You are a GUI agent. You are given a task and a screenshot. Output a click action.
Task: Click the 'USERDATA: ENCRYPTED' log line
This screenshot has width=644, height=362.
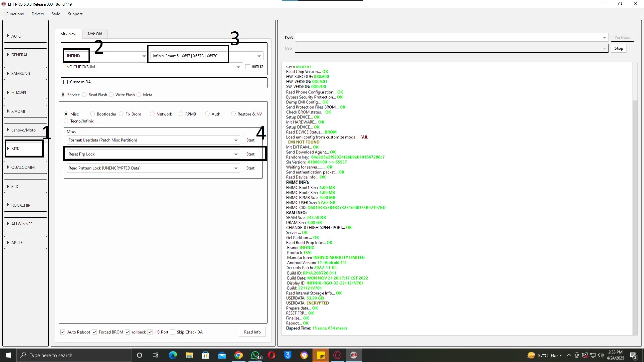tap(307, 303)
